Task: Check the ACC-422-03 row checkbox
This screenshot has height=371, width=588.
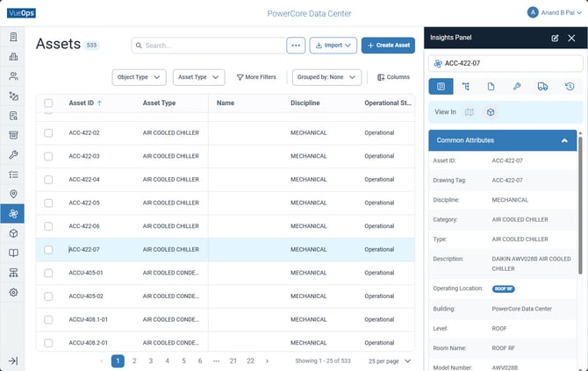Action: tap(48, 156)
